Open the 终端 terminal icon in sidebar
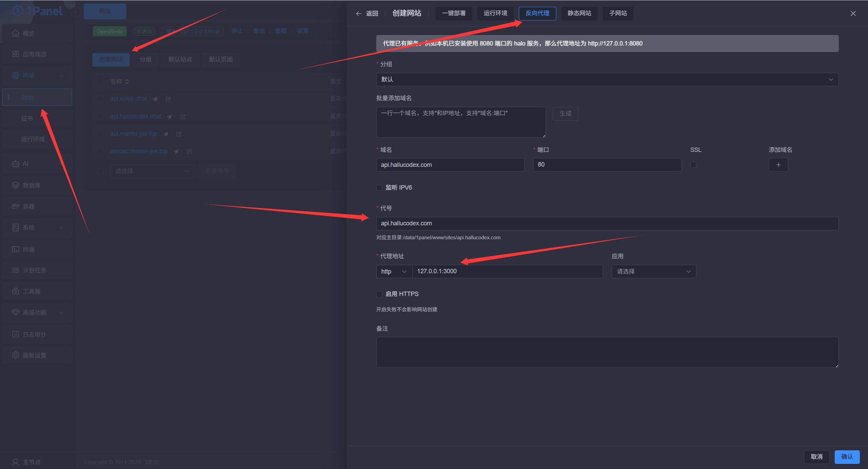This screenshot has width=868, height=469. click(15, 249)
